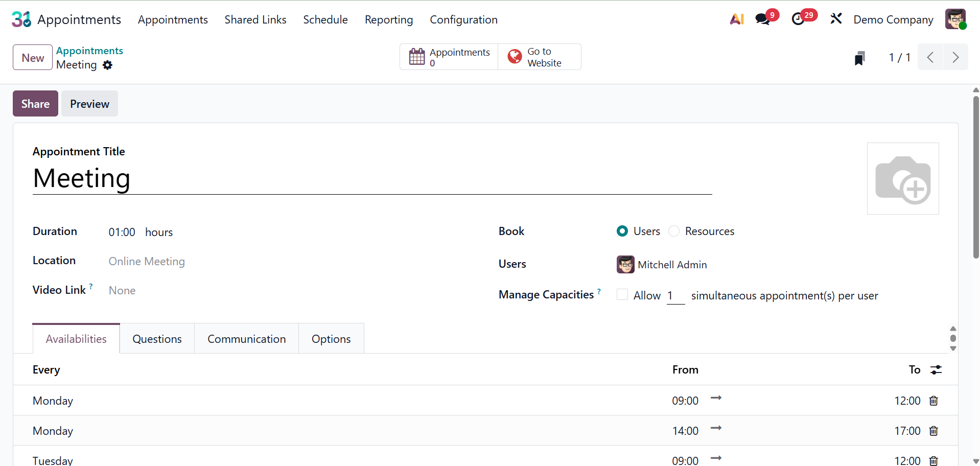
Task: Switch to the Questions tab
Action: coord(157,339)
